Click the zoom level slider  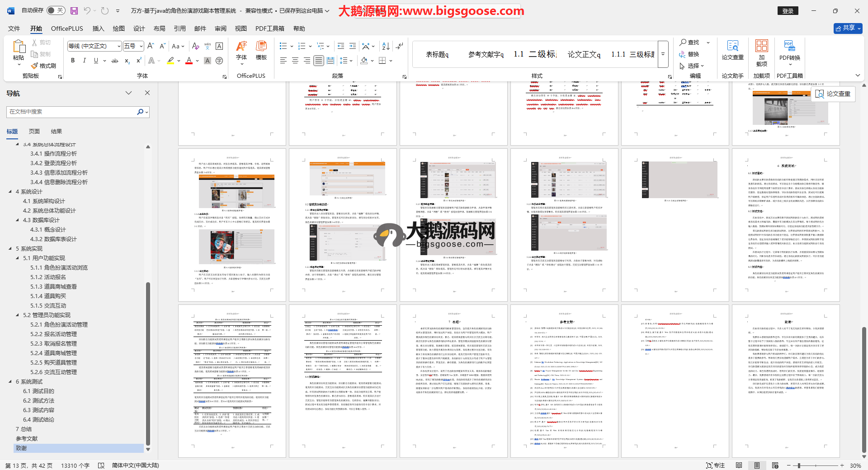[x=814, y=465]
